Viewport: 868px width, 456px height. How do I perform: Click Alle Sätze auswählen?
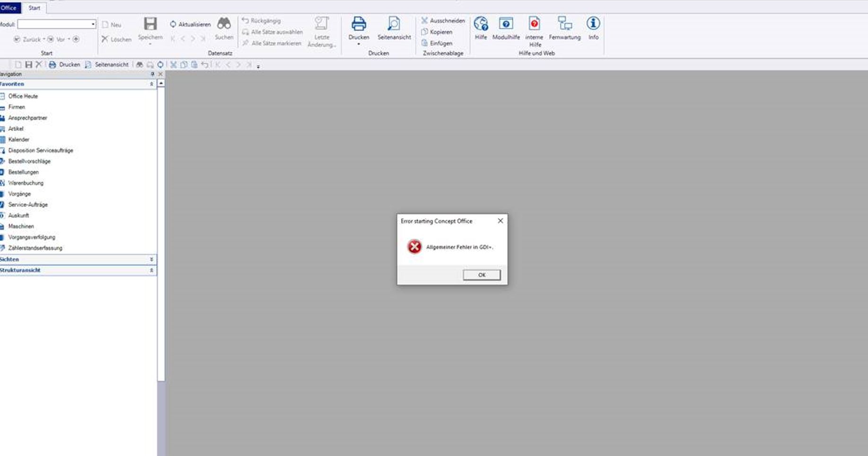click(272, 32)
